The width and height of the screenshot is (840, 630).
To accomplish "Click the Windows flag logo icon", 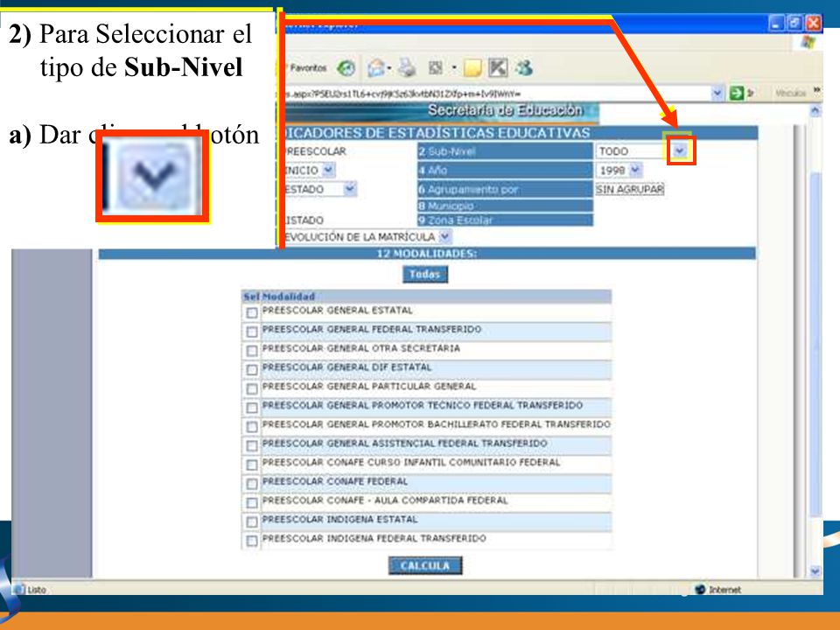I will coord(808,43).
